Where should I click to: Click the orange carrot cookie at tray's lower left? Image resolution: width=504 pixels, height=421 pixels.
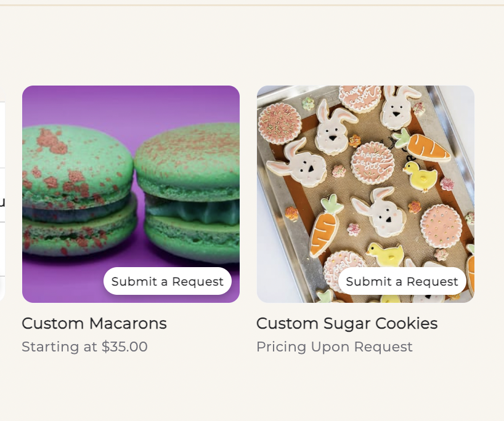(x=325, y=225)
